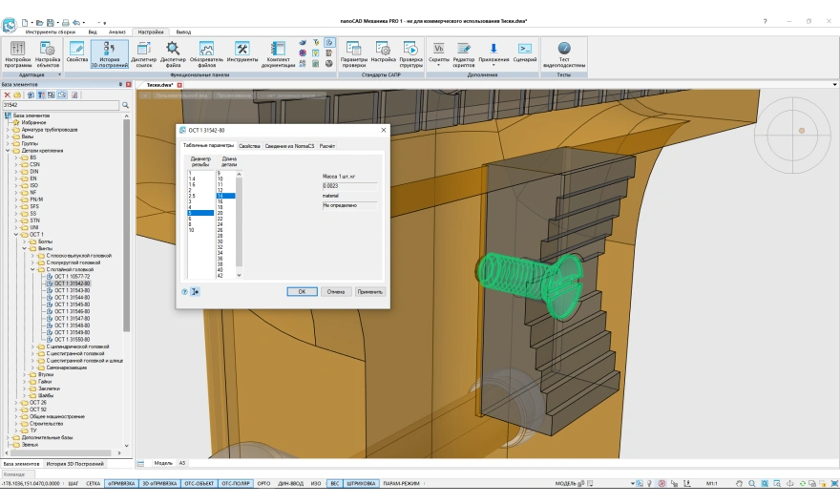Select thread diameter 6 in the list
The height and width of the screenshot is (504, 840).
tap(191, 220)
